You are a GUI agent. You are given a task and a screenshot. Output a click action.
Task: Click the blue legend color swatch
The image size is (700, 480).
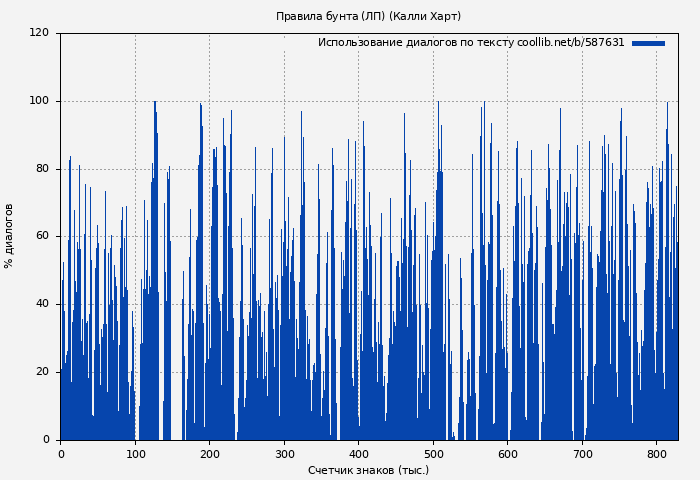coord(648,43)
